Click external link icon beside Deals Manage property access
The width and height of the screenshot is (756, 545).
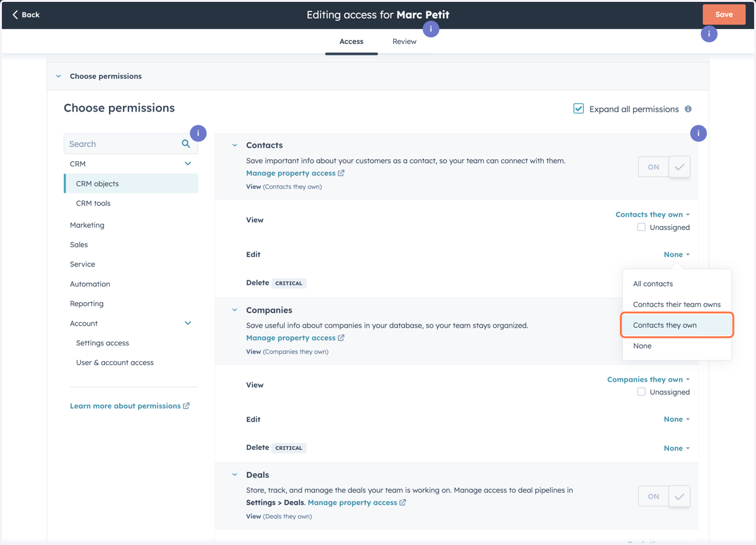403,503
